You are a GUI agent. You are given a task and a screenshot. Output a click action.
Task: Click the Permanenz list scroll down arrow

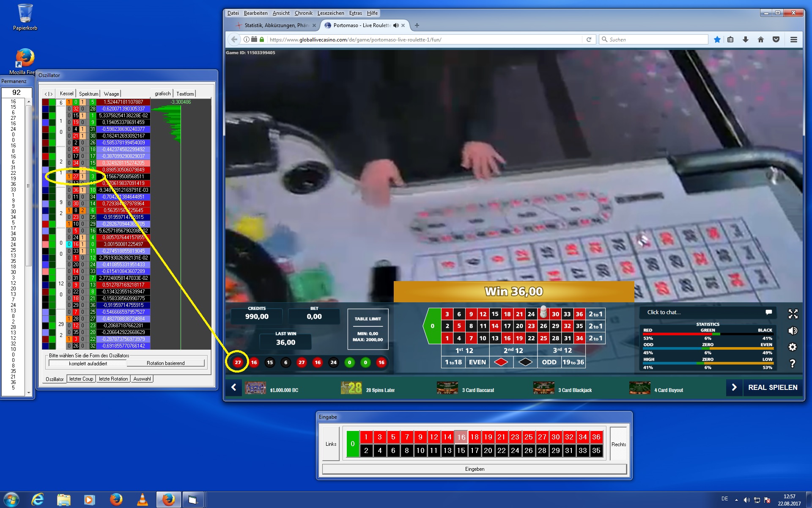point(29,392)
